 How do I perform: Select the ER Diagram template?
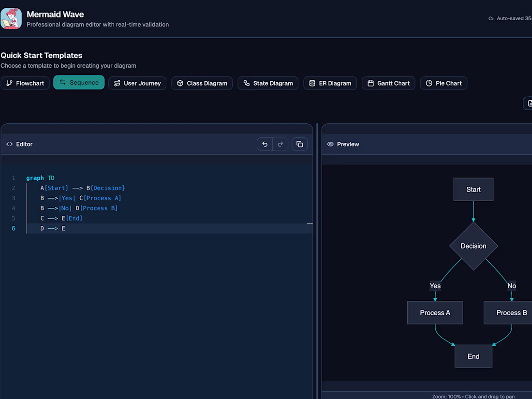pyautogui.click(x=330, y=83)
